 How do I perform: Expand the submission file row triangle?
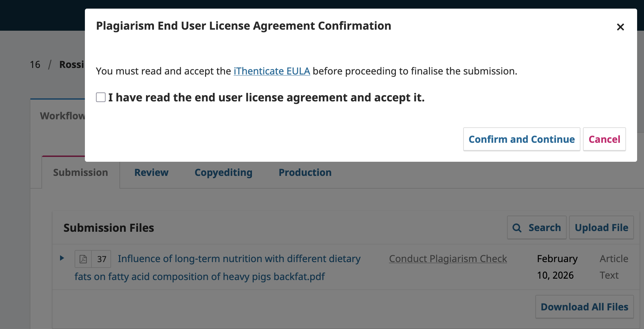(62, 258)
